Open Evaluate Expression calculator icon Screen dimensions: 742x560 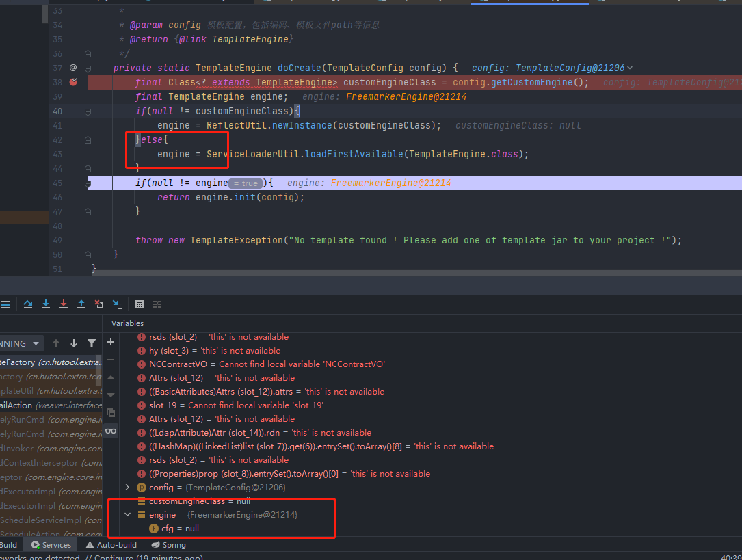click(x=139, y=304)
